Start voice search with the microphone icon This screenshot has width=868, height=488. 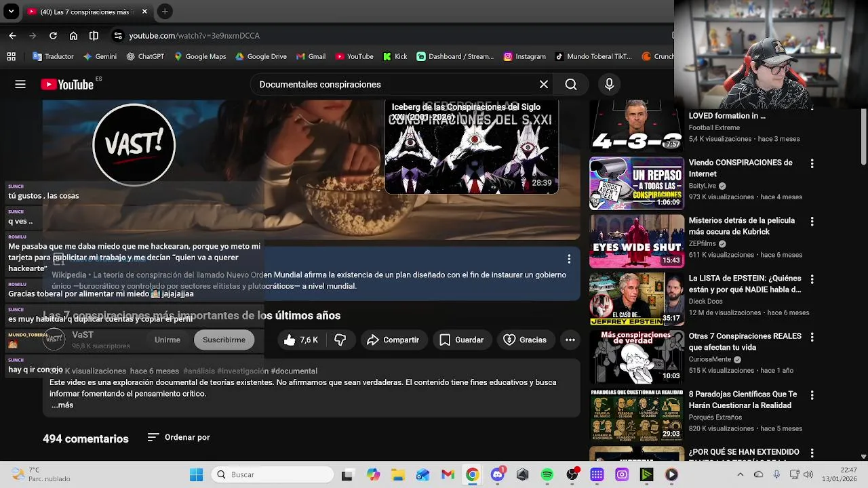coord(609,84)
